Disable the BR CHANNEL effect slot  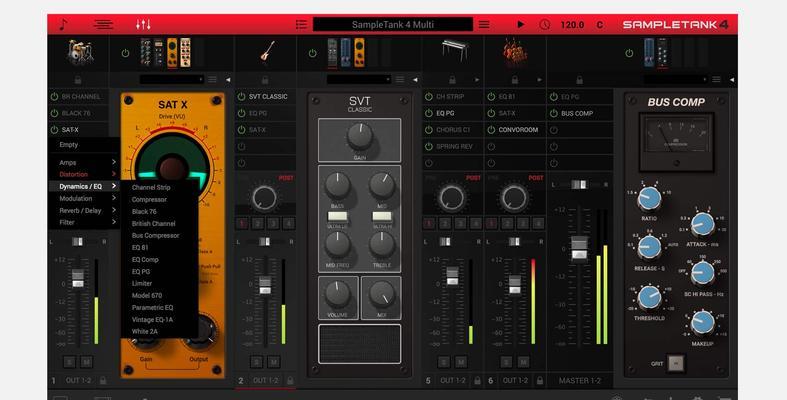click(x=54, y=96)
